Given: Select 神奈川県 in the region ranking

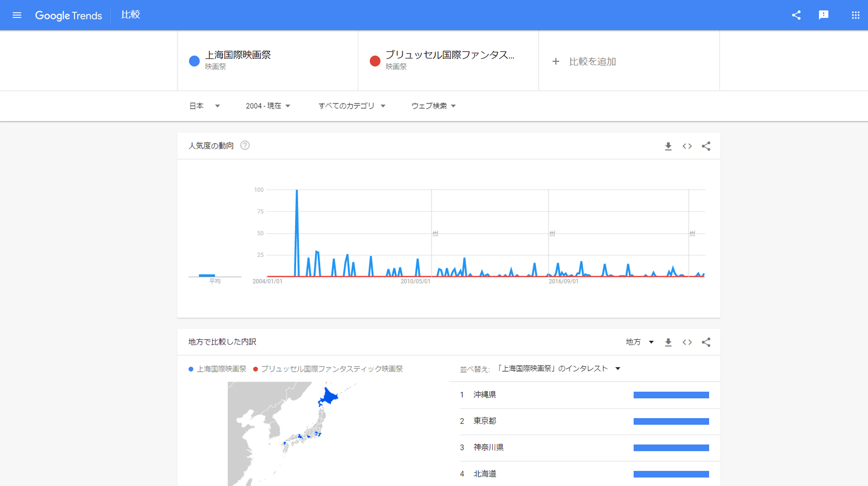Looking at the screenshot, I should pyautogui.click(x=488, y=448).
